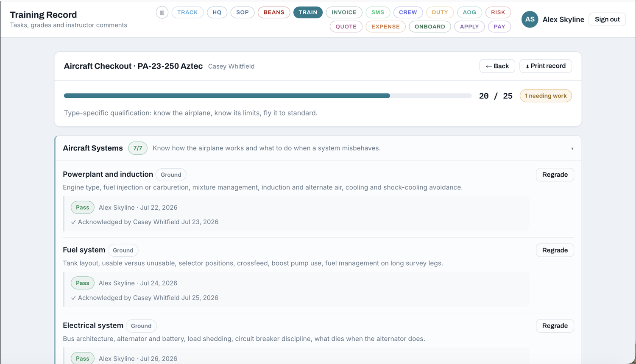Switch to the RISK tab
This screenshot has height=364, width=636.
pos(498,12)
